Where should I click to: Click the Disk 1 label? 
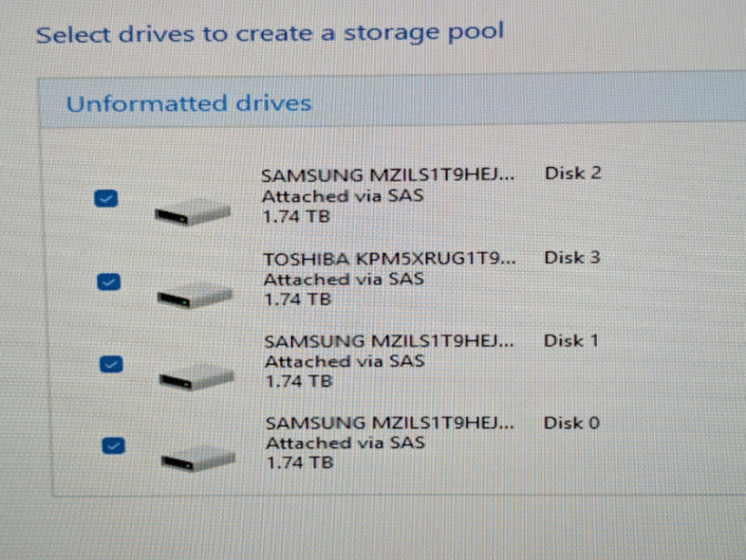pos(571,340)
